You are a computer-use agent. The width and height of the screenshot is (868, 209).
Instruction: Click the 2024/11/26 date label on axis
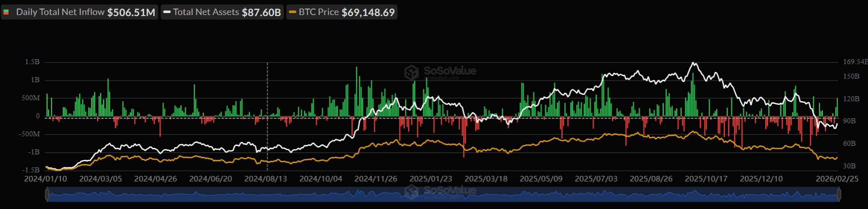pyautogui.click(x=375, y=179)
